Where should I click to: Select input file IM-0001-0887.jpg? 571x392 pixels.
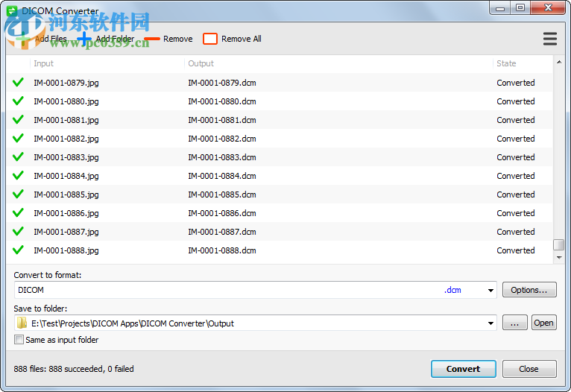[66, 232]
